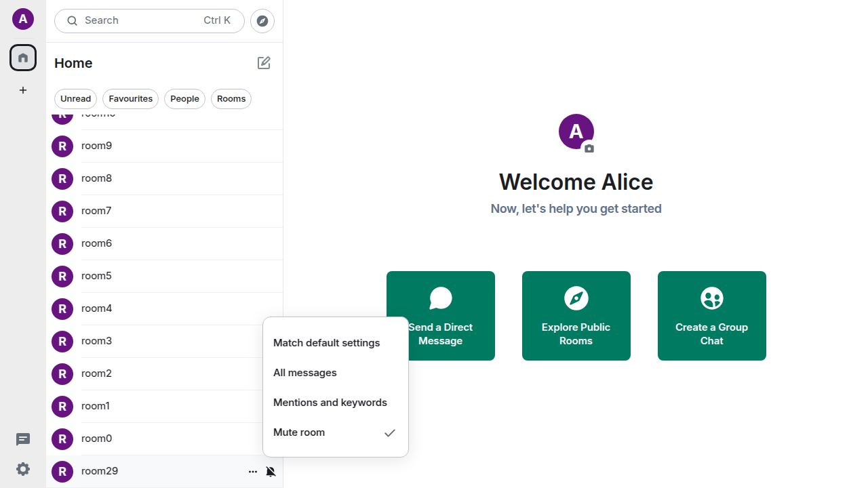Click the muted bell icon on room29
Viewport: 868px width, 488px height.
tap(271, 472)
